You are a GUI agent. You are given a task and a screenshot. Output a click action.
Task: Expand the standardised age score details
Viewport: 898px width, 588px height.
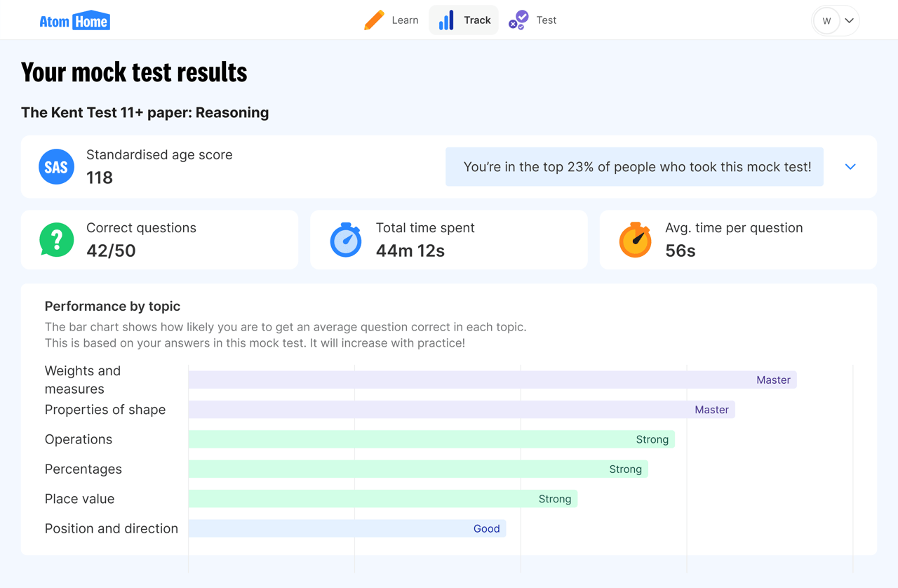pos(850,166)
